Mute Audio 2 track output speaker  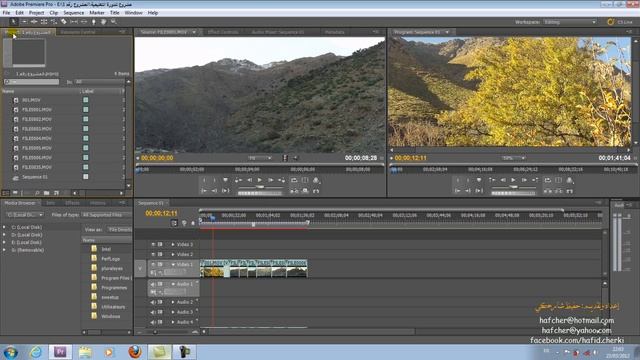pyautogui.click(x=153, y=302)
